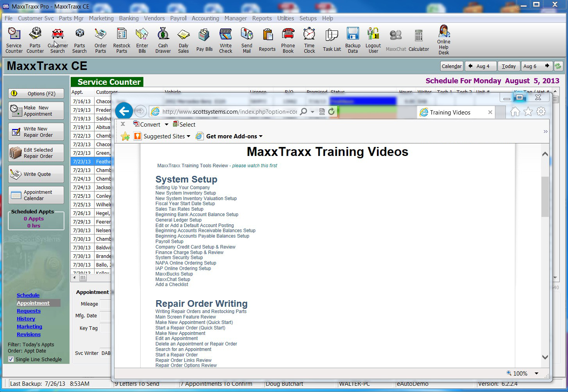Go to the Aug 6 schedule

[x=536, y=66]
